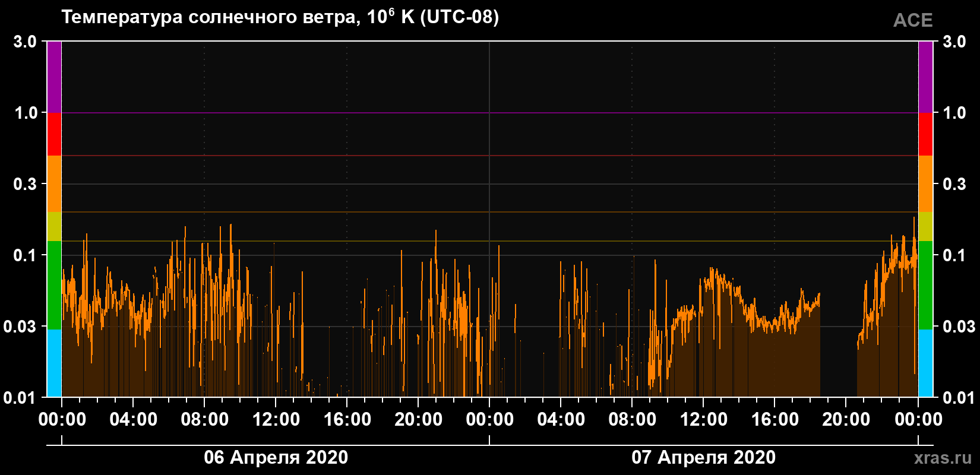Select the '07 Апреля 2020' date label
The width and height of the screenshot is (980, 475).
pos(703,457)
